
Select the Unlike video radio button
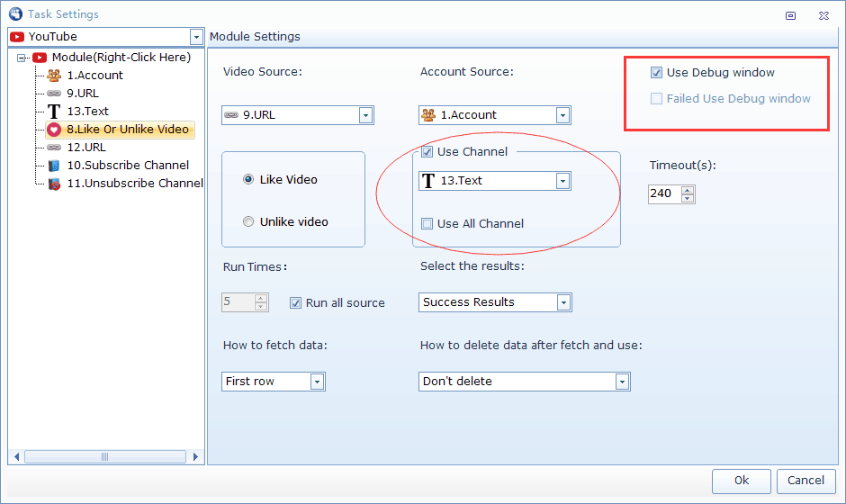(248, 222)
